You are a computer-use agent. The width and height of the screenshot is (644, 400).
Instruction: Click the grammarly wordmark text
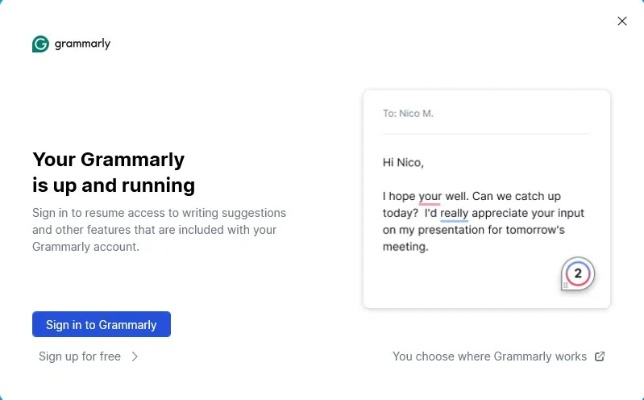point(83,44)
